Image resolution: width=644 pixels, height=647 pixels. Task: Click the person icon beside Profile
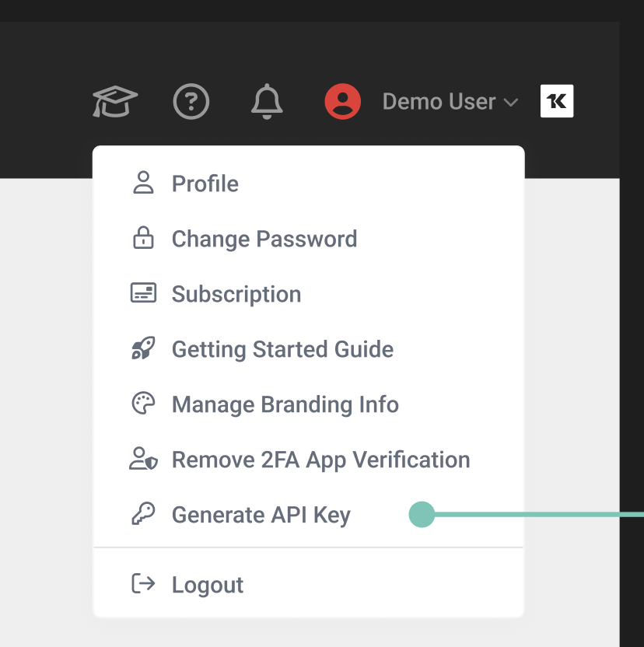point(143,184)
